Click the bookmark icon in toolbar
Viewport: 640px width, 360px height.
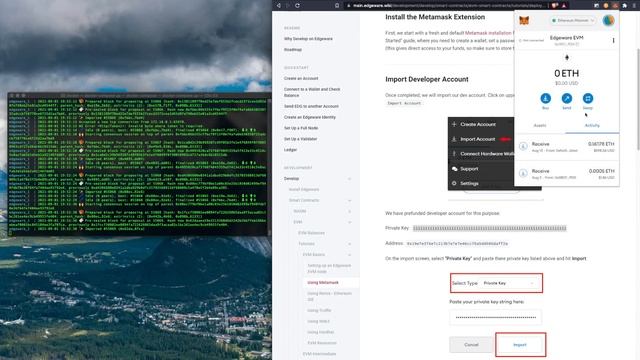[x=337, y=5]
